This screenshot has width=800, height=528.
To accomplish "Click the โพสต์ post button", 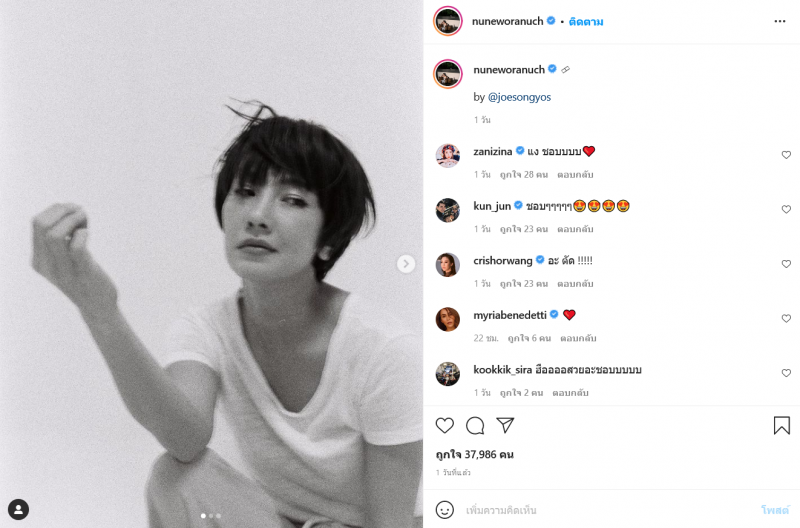I will point(775,510).
